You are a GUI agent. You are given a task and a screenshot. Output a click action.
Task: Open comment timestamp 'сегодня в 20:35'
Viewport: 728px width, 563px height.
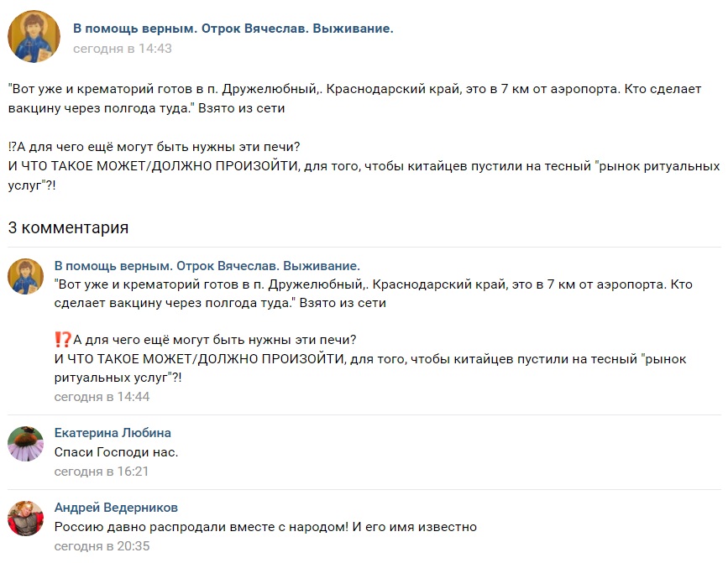[102, 546]
